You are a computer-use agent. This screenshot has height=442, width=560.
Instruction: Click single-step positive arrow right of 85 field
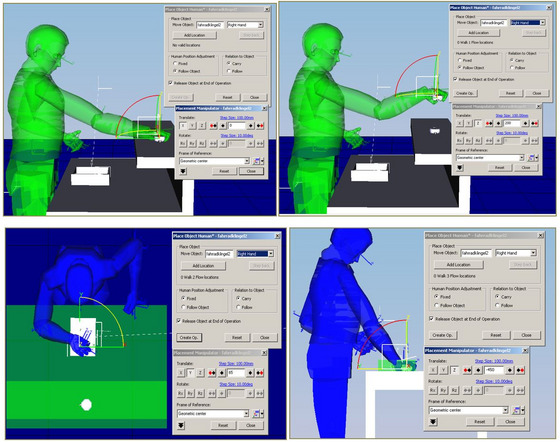coord(250,373)
